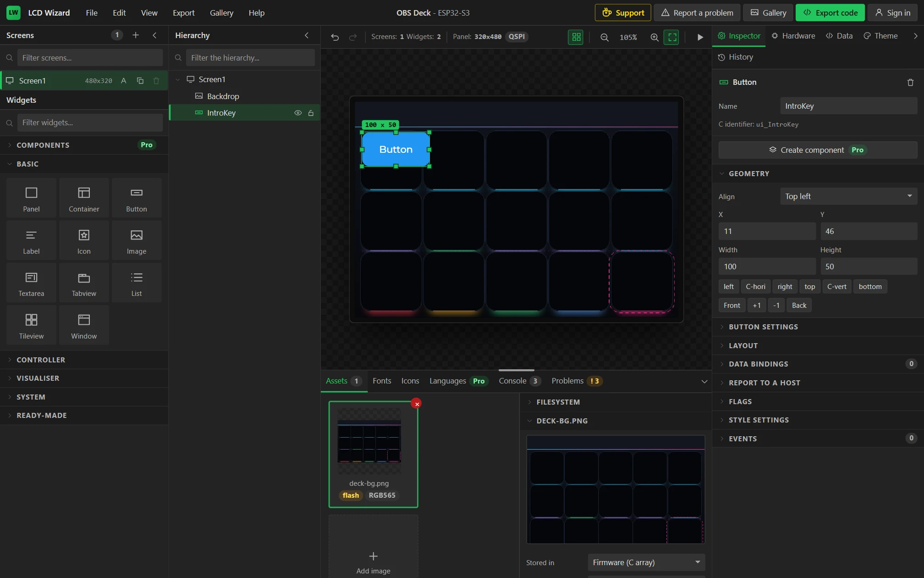Select the deck-bg.png thumbnail
Image resolution: width=924 pixels, height=578 pixels.
point(373,454)
